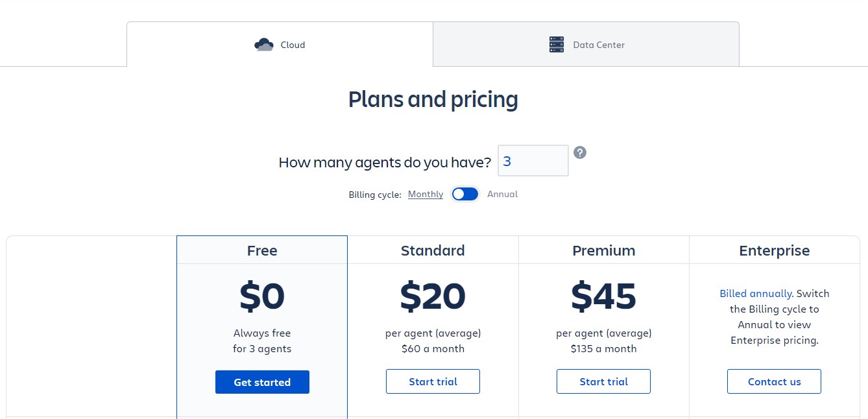Select the Free plan column header
Screen dimensions: 868x419
click(x=262, y=250)
